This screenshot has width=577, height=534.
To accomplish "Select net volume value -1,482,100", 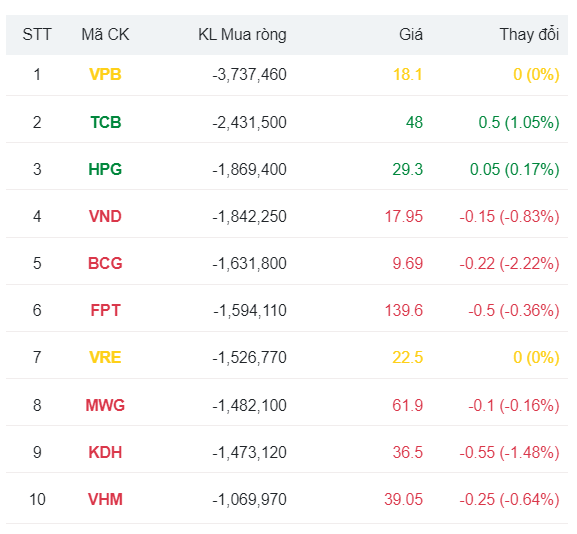I will [x=249, y=405].
